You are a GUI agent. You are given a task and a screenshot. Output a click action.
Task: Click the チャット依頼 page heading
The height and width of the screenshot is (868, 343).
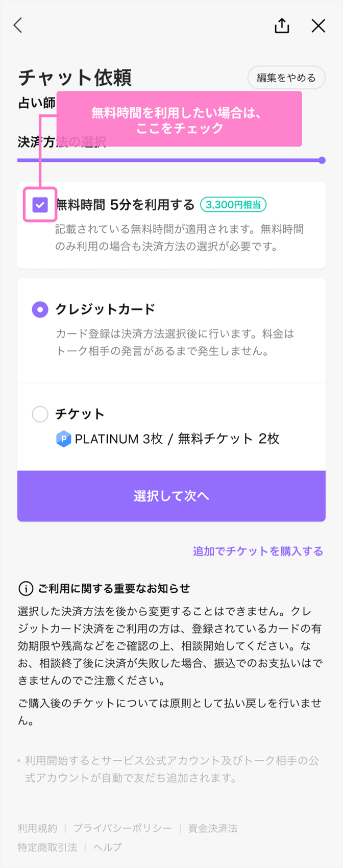click(75, 78)
